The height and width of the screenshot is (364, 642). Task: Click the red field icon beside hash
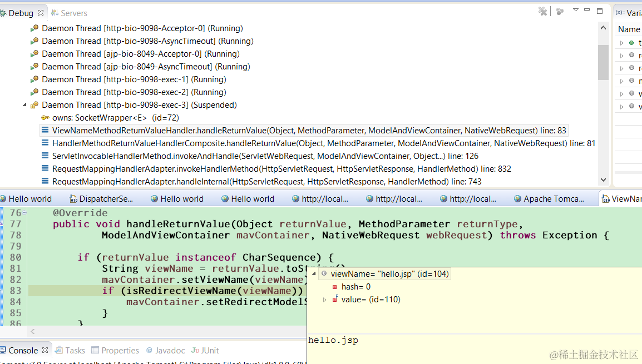click(334, 287)
